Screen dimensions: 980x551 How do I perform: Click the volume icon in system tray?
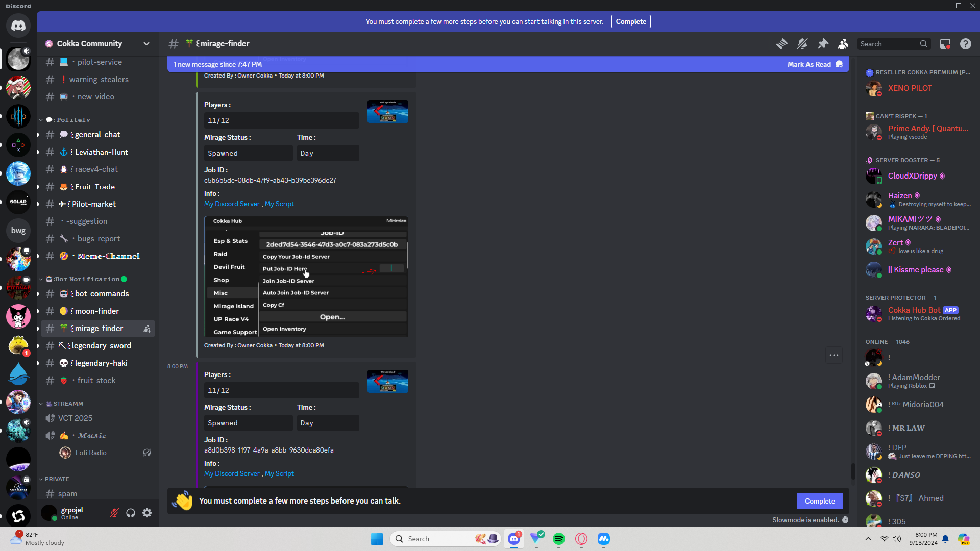point(897,539)
